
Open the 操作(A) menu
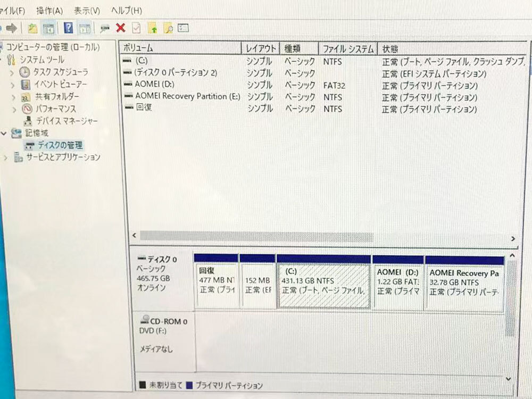[x=49, y=11]
